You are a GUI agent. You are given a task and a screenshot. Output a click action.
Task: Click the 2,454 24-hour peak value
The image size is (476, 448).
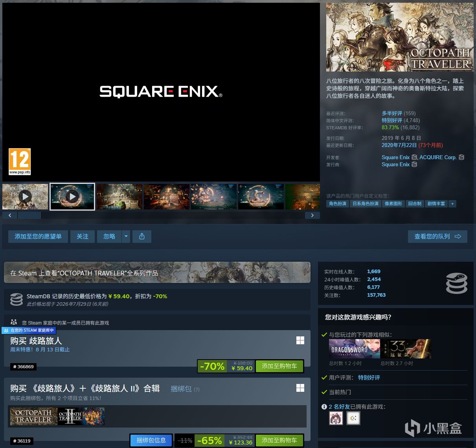point(374,279)
